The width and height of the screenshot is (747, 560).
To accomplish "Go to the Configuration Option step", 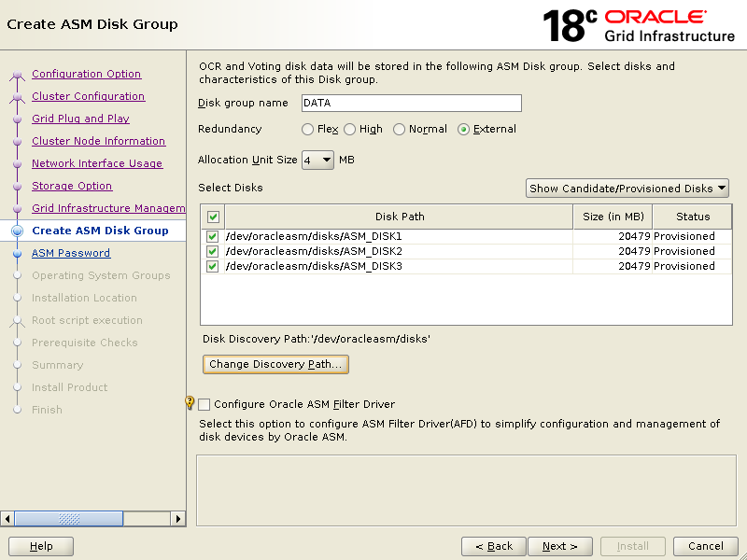I will click(86, 74).
